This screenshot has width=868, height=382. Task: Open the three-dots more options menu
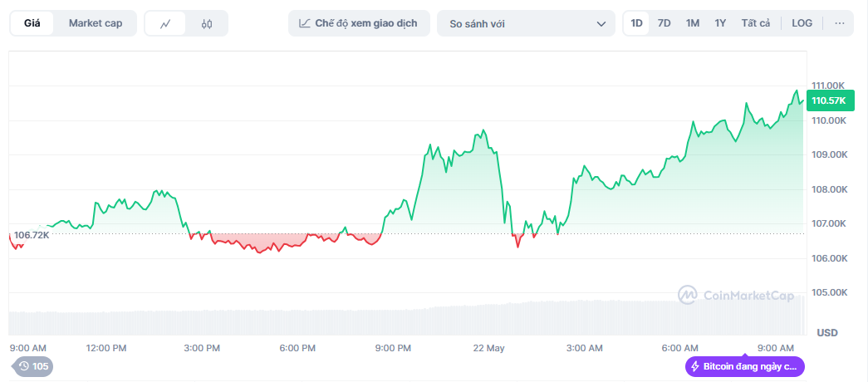point(839,23)
